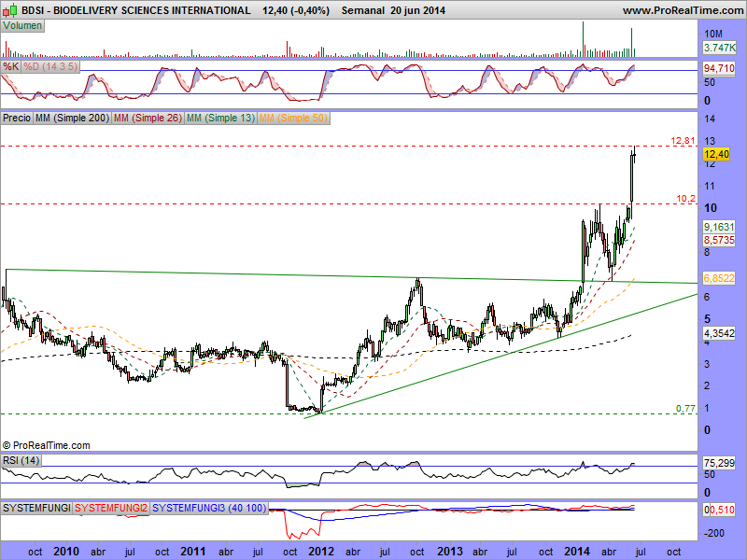Open the www.ProRealTime.com link
Screen dimensions: 747x560
[683, 10]
